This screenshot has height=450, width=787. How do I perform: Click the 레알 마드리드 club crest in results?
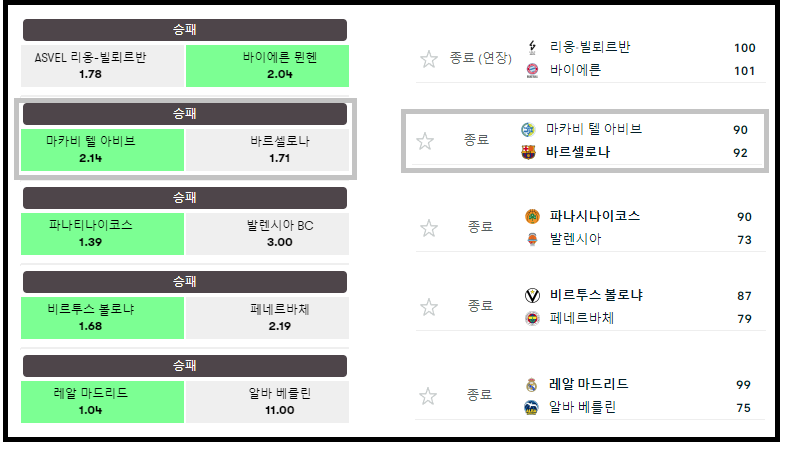532,384
